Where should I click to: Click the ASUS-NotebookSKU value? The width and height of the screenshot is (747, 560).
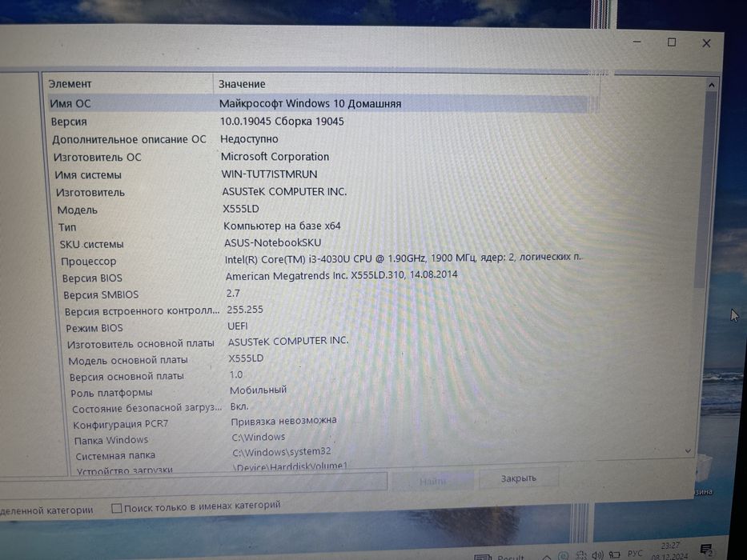pos(272,242)
